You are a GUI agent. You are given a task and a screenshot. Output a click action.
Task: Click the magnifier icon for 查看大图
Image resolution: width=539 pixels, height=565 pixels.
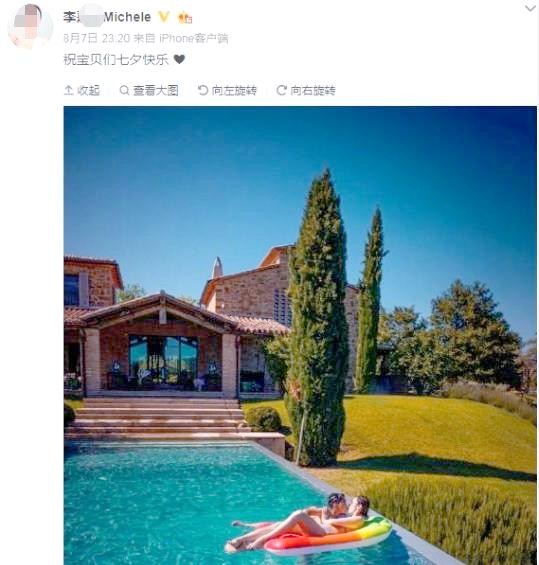click(x=124, y=90)
